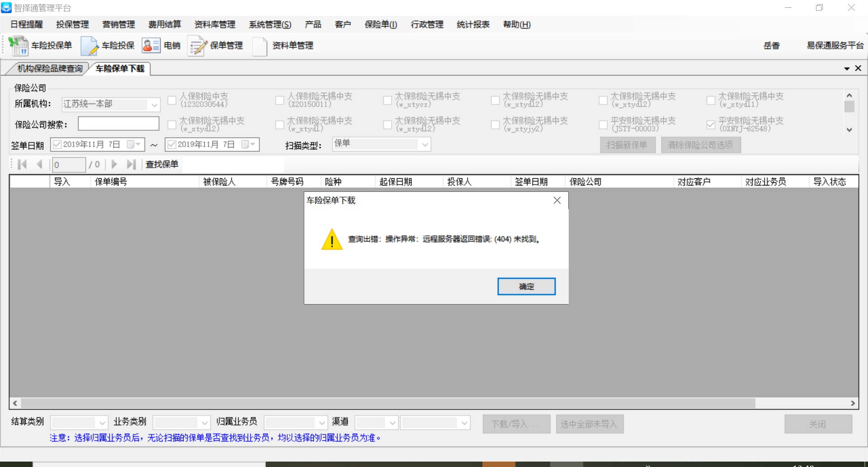Image resolution: width=868 pixels, height=467 pixels.
Task: Open the 资料库管理 menu
Action: pyautogui.click(x=215, y=24)
